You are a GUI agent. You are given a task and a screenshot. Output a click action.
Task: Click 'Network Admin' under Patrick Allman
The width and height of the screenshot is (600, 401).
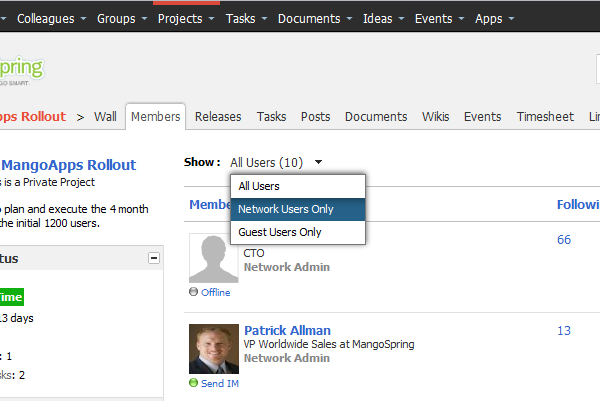(x=287, y=358)
